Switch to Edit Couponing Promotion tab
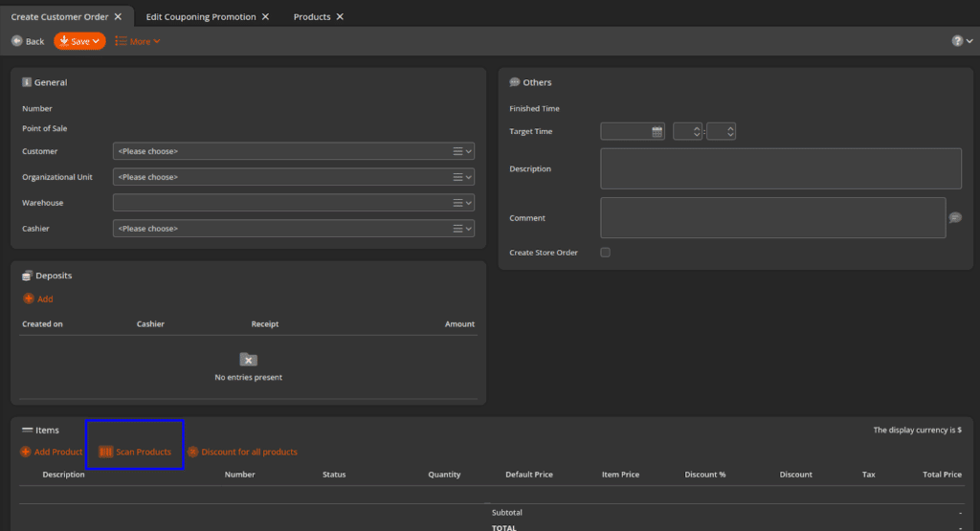Viewport: 980px width, 531px height. pos(201,17)
